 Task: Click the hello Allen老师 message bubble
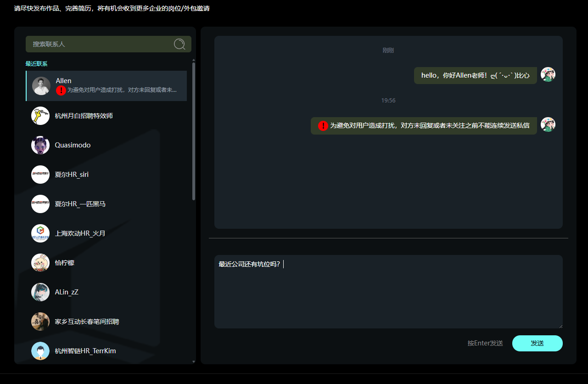476,75
